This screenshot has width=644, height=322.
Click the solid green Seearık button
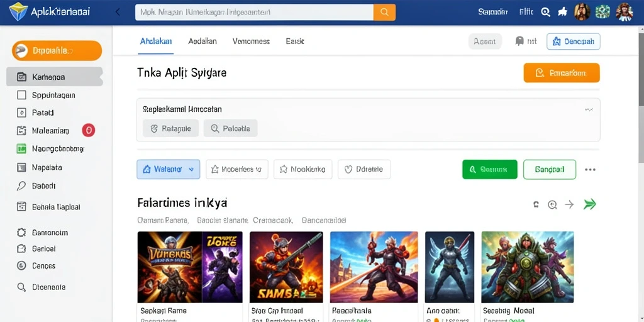[489, 169]
